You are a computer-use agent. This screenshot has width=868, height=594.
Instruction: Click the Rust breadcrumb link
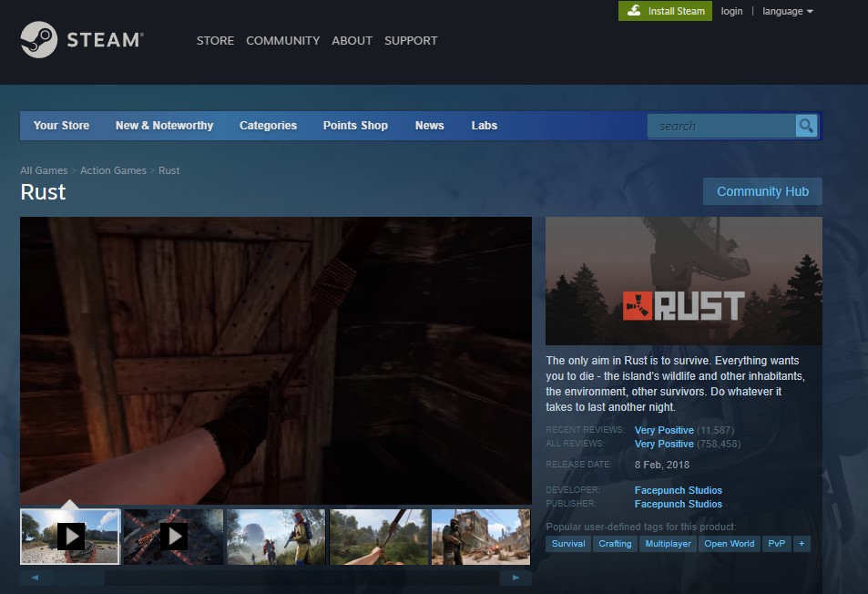pos(168,170)
